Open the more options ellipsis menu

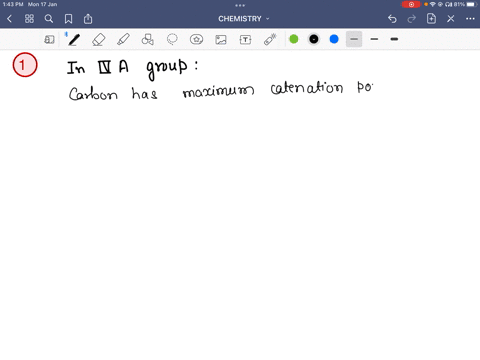pos(470,19)
